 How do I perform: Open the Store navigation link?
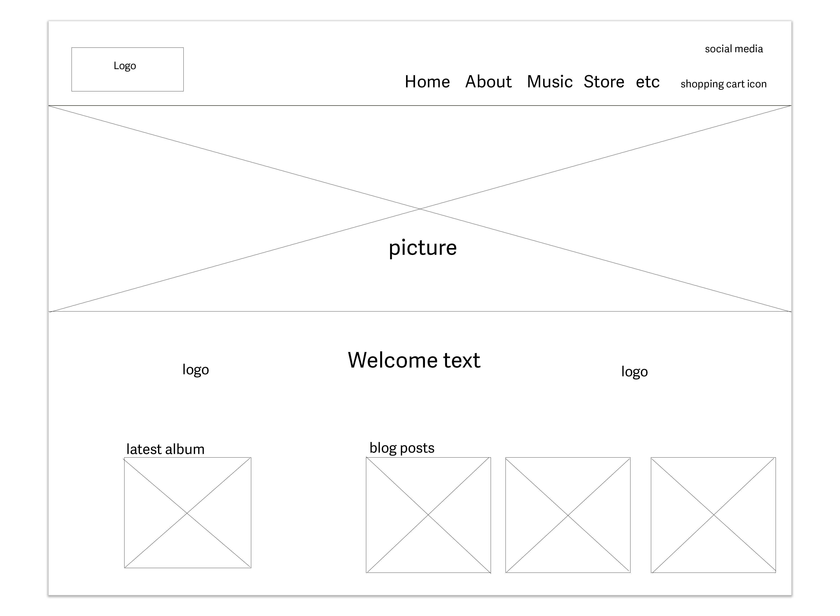[604, 82]
